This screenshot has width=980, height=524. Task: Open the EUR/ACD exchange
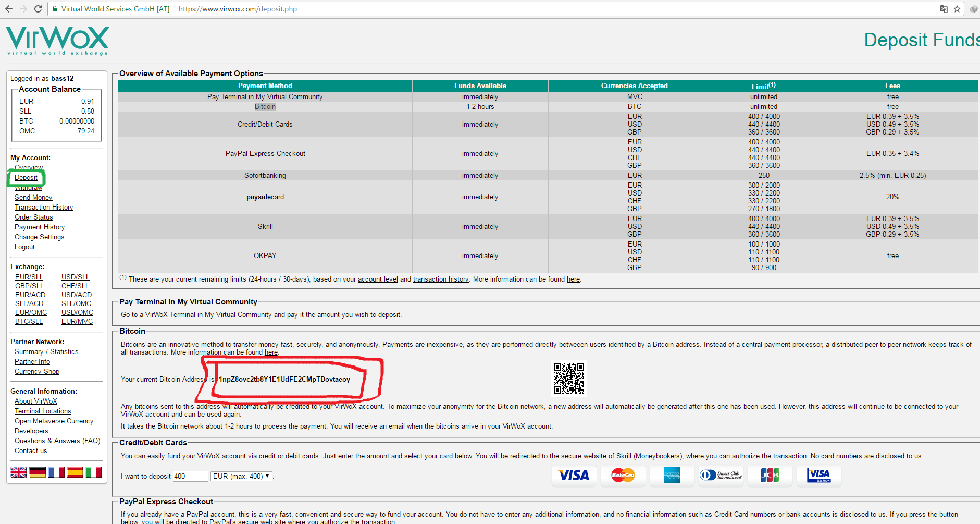[x=30, y=295]
